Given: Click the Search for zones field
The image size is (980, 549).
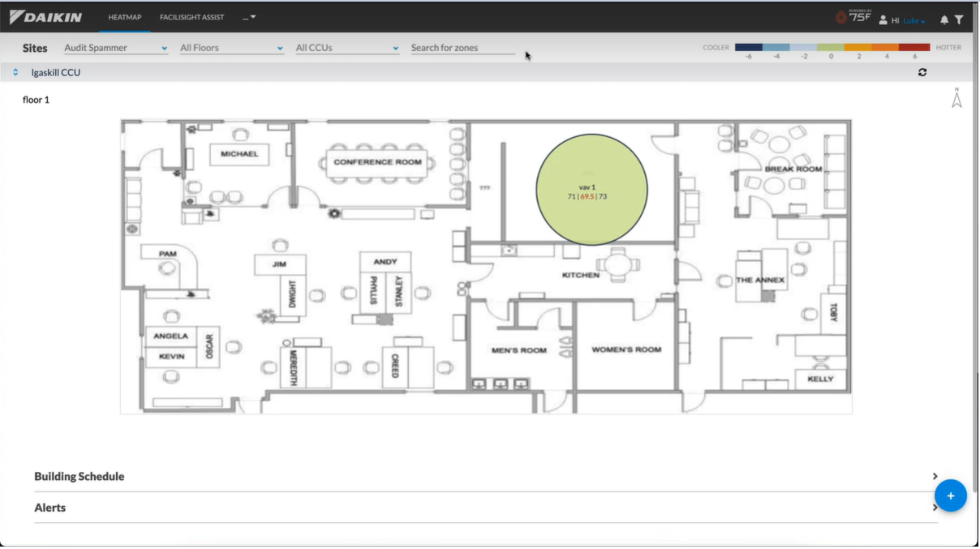Looking at the screenshot, I should [462, 48].
